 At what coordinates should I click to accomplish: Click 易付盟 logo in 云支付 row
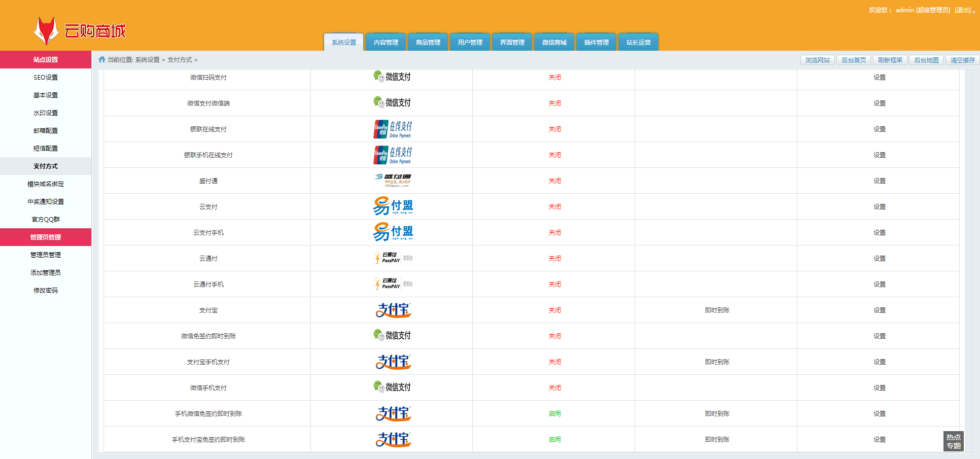393,206
